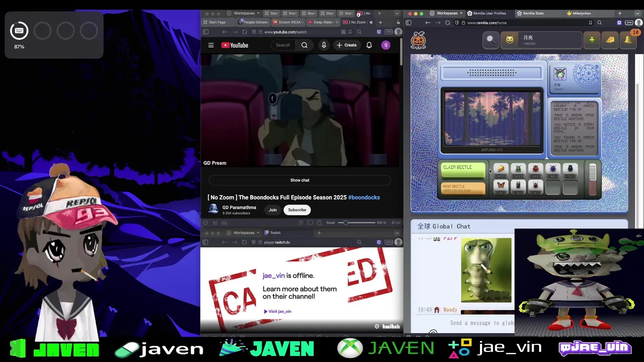Switch to the People followed tab
Viewport: 644px width, 362px height.
pos(254,22)
